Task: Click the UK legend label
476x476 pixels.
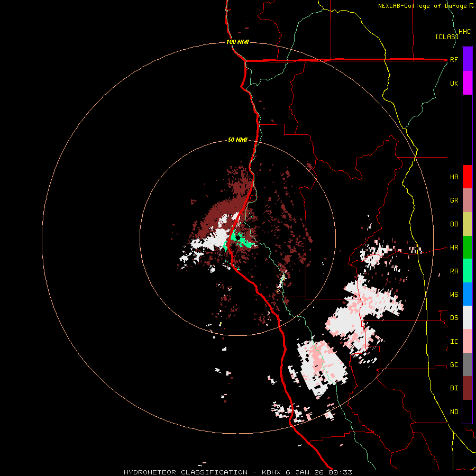Action: point(454,83)
